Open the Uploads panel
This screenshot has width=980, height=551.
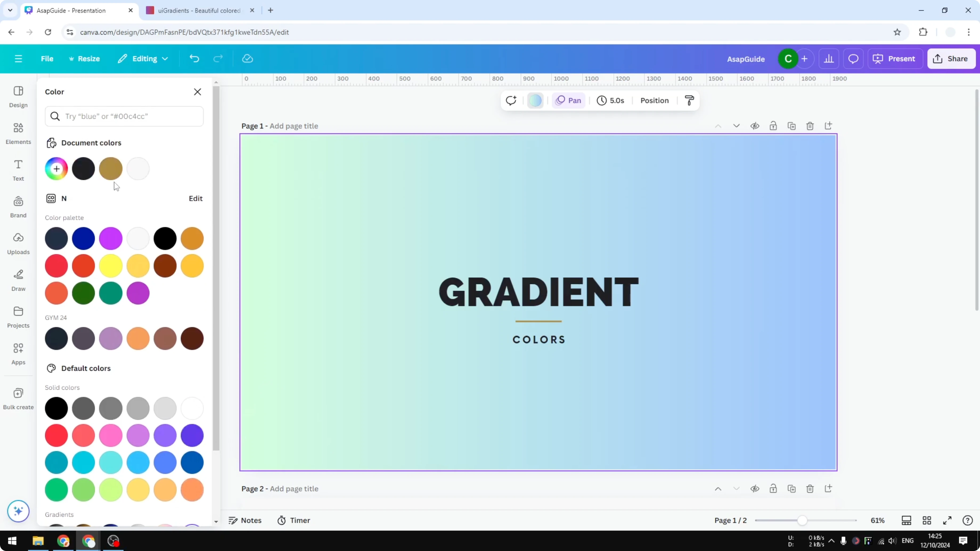coord(18,243)
